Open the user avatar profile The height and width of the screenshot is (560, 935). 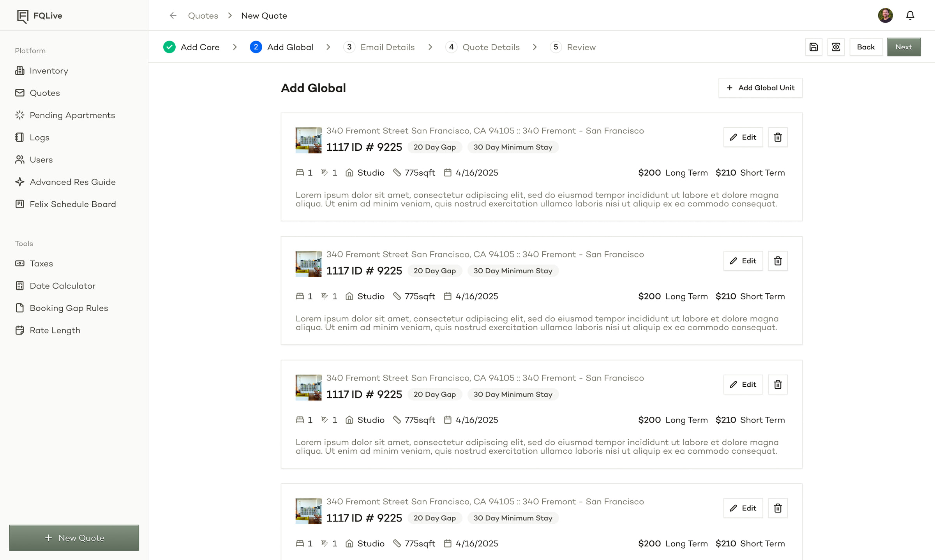(885, 16)
